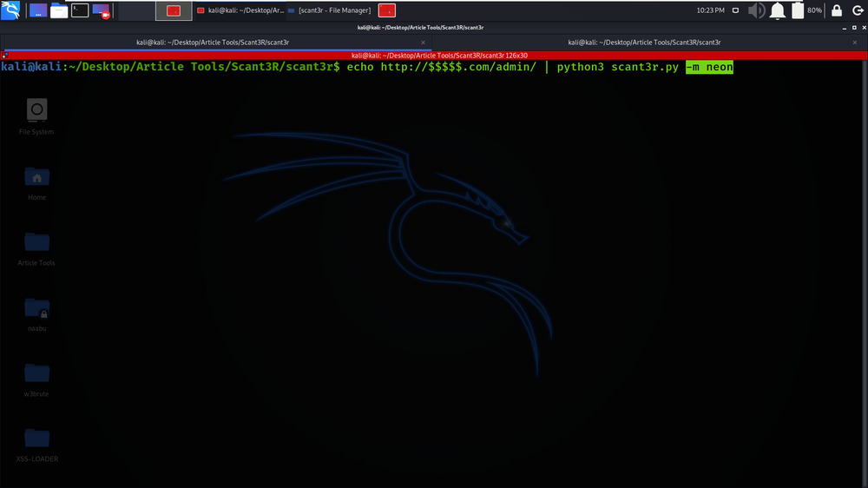Open the Kali applications menu
This screenshot has width=868, height=488.
pyautogui.click(x=10, y=10)
